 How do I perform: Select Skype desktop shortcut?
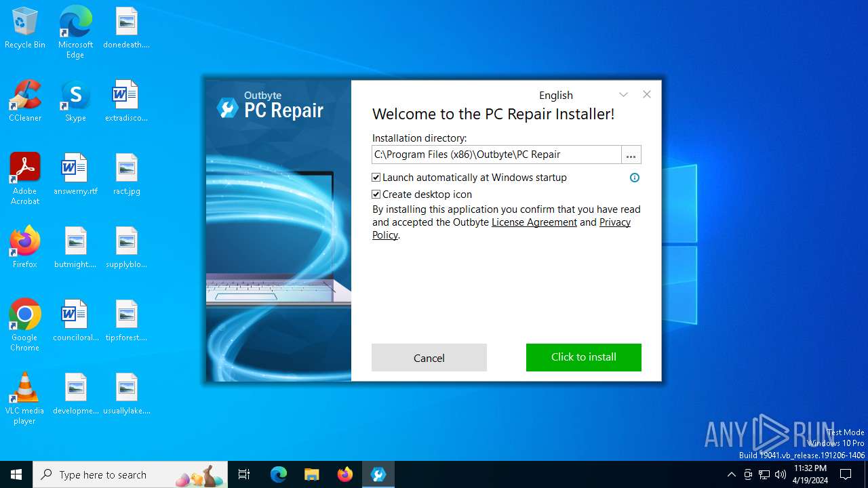pyautogui.click(x=75, y=101)
